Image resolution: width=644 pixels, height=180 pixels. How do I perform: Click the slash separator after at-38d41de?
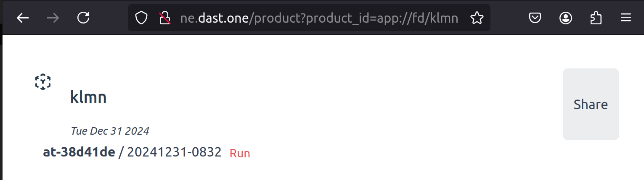121,152
